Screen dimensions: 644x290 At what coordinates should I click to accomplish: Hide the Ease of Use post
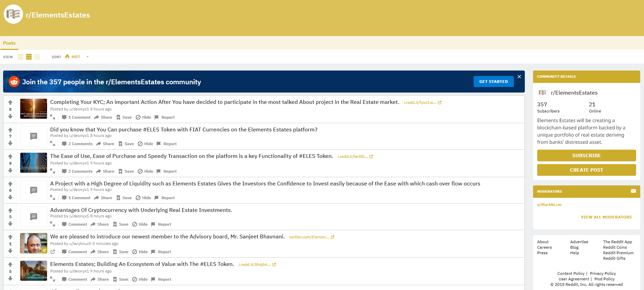145,171
